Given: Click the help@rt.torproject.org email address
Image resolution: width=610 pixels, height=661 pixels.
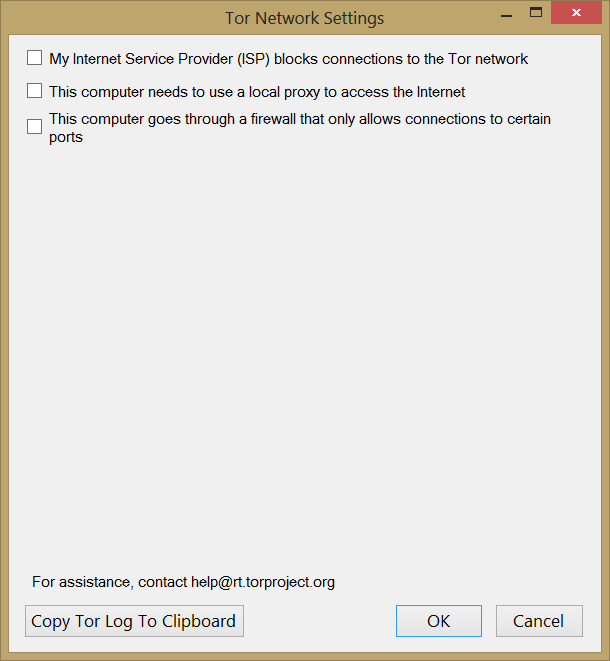Looking at the screenshot, I should 263,582.
